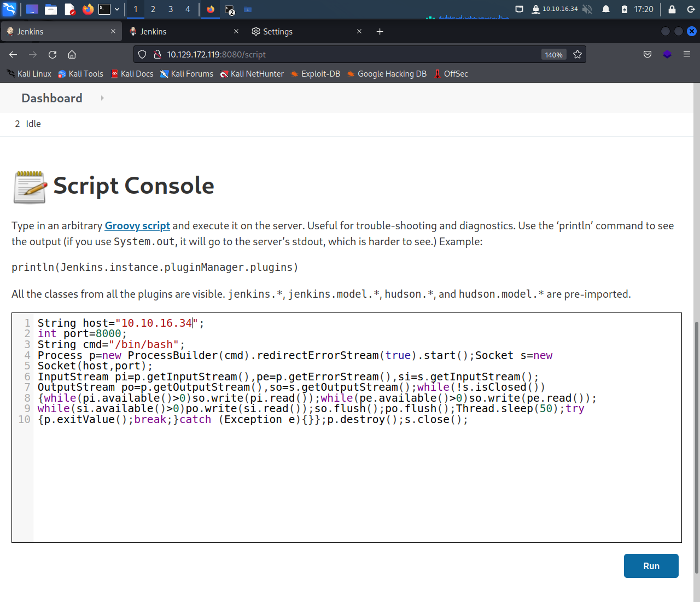
Task: Click the lock screen icon
Action: pos(672,9)
